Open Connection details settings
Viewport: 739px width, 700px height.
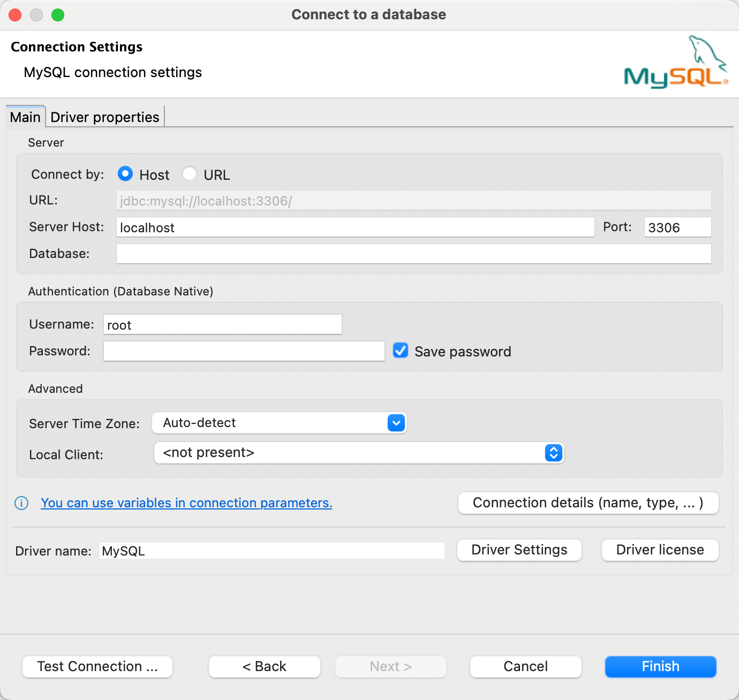588,503
